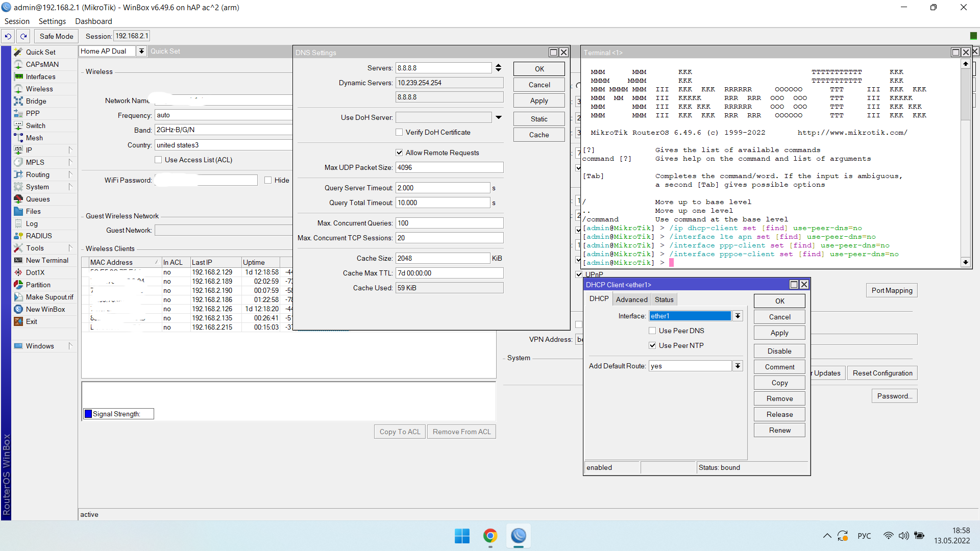Click the Port Mapping button
This screenshot has height=551, width=980.
(x=892, y=290)
